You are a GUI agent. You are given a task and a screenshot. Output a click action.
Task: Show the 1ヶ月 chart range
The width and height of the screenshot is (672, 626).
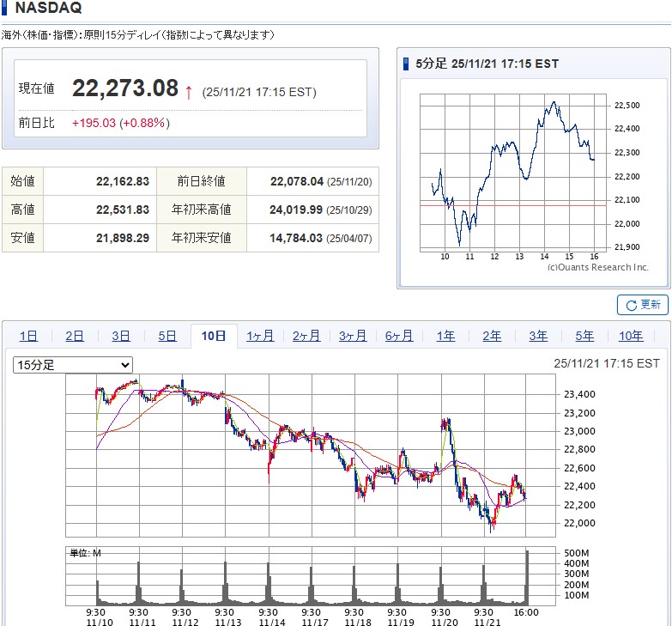pyautogui.click(x=260, y=337)
